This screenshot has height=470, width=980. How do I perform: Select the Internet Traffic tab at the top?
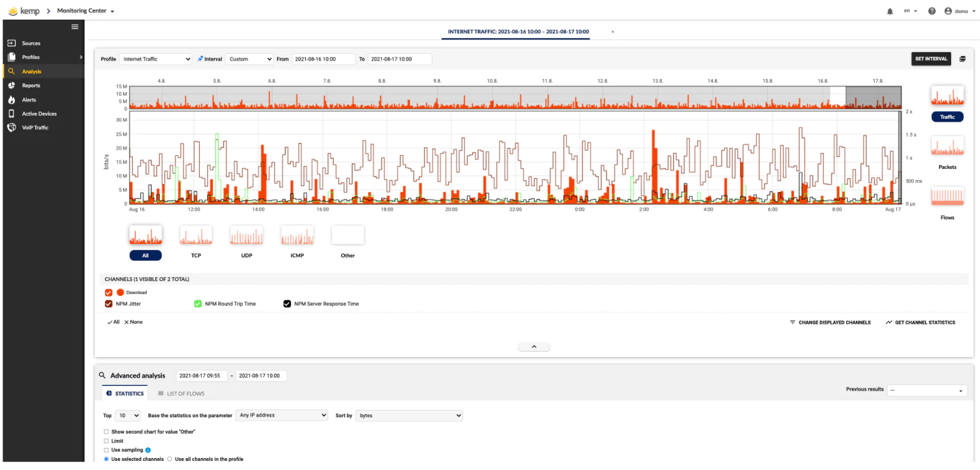point(518,32)
